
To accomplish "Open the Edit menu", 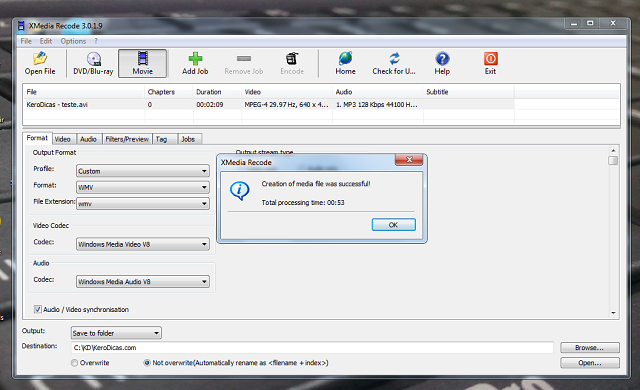I will coord(46,41).
